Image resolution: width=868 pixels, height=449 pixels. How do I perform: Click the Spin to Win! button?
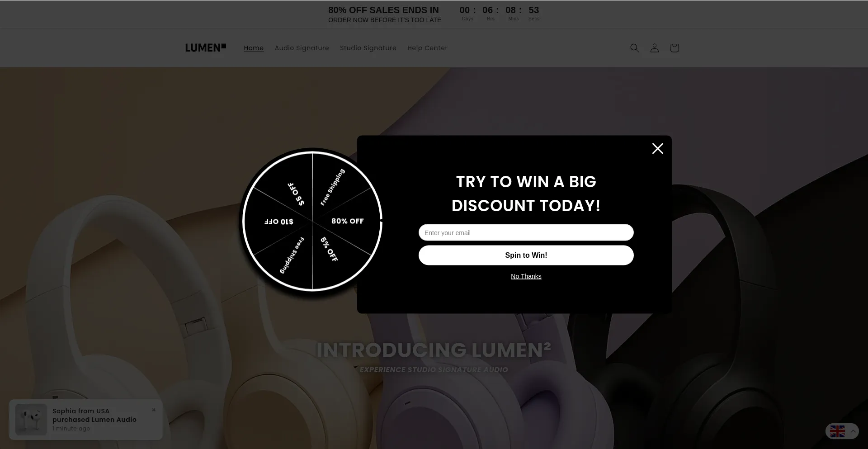(x=526, y=255)
